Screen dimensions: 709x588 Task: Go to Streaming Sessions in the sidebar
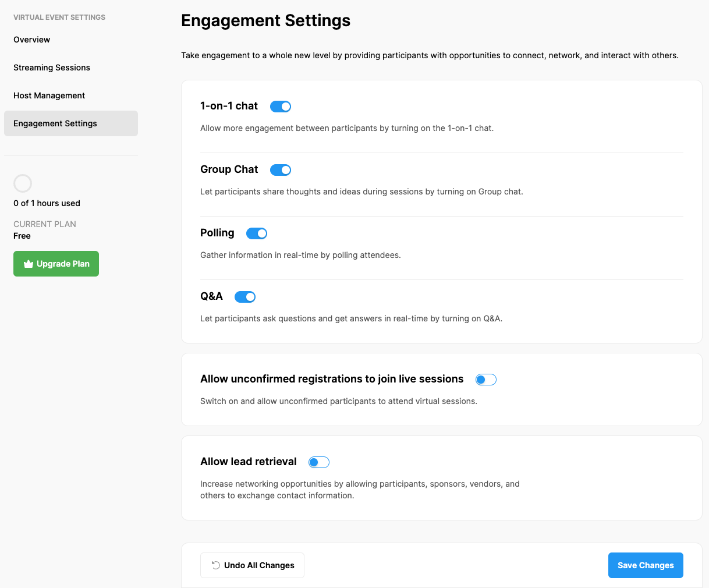pos(52,68)
